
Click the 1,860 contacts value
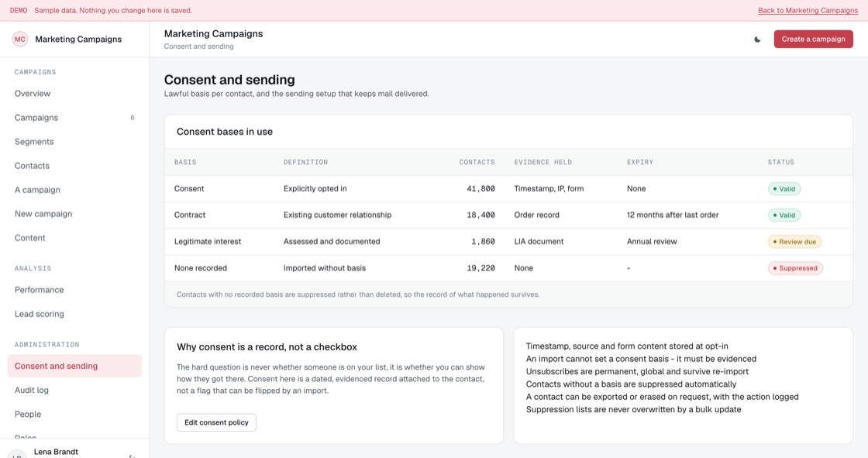pyautogui.click(x=484, y=242)
